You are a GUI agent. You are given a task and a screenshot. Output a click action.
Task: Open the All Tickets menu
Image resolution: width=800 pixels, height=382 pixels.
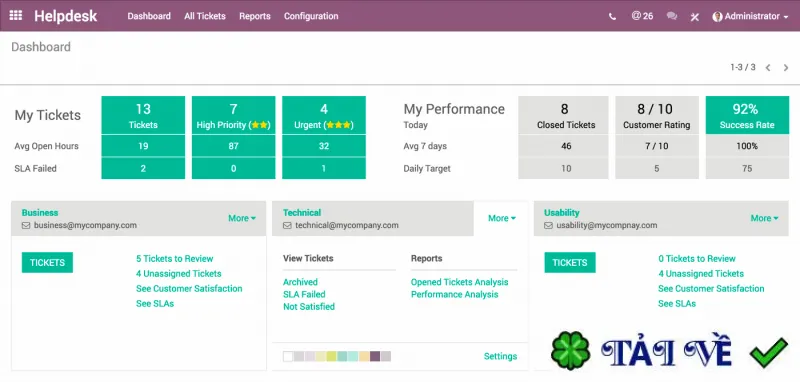pos(205,16)
